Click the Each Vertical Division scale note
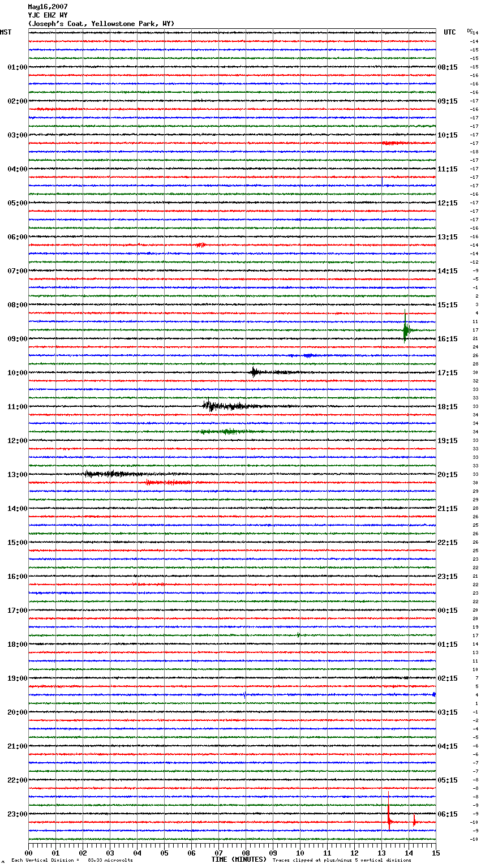This screenshot has height=868, width=481. pyautogui.click(x=72, y=860)
